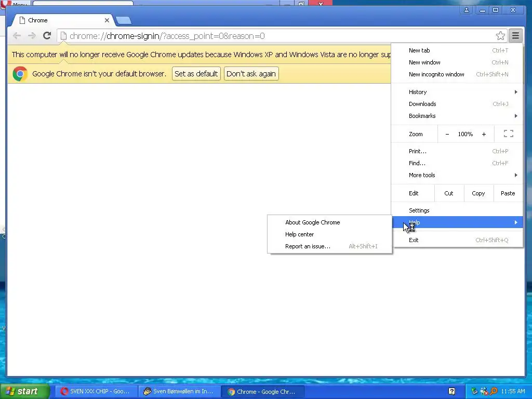Open a New incognito window
Image resolution: width=532 pixels, height=399 pixels.
point(457,74)
